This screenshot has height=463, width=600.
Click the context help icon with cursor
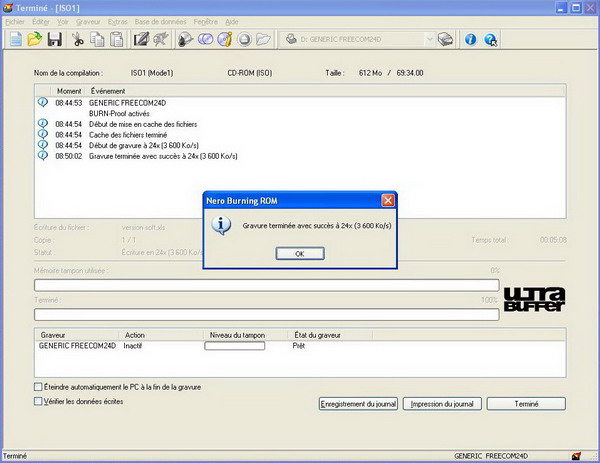[x=491, y=39]
